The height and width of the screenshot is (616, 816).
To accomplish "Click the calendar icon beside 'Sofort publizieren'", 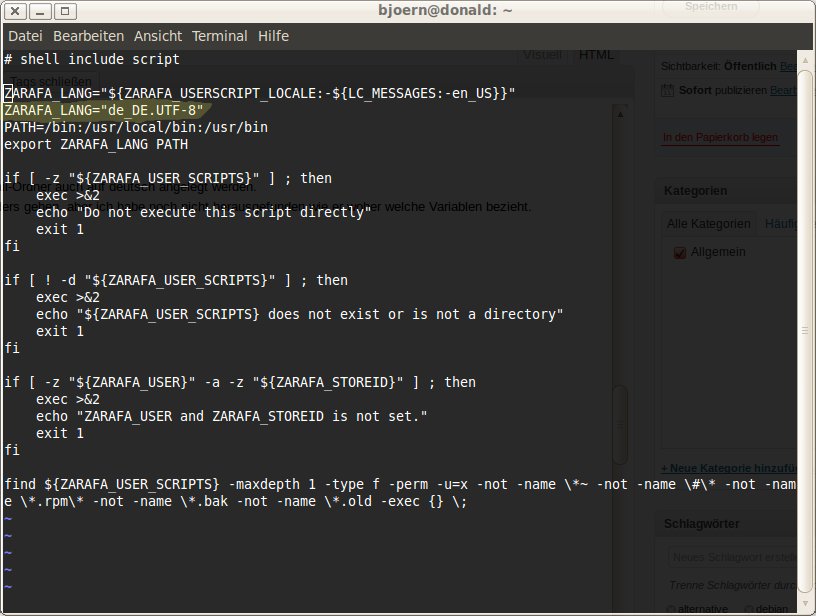I will tap(667, 91).
